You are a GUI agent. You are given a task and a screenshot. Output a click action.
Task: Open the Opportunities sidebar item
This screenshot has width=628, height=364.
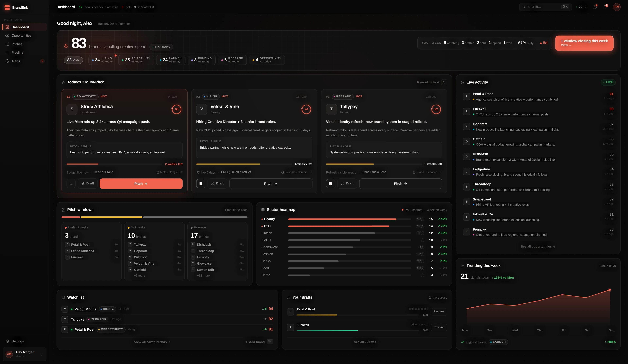click(24, 36)
